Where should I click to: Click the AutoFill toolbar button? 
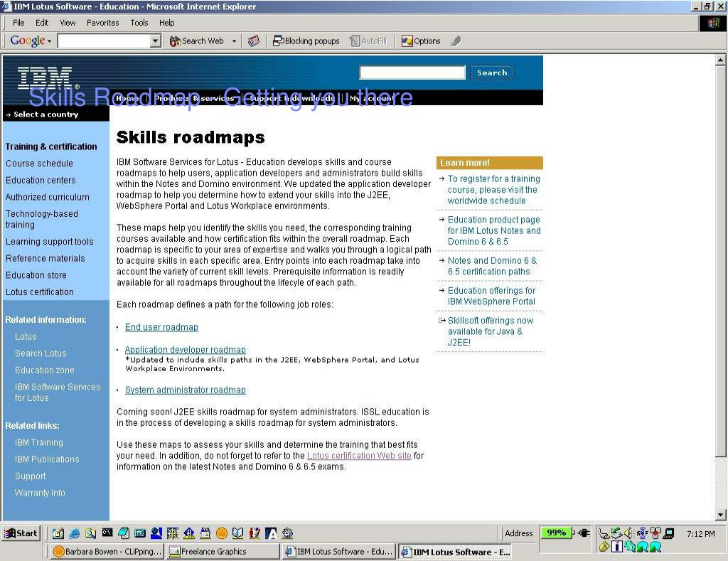369,41
